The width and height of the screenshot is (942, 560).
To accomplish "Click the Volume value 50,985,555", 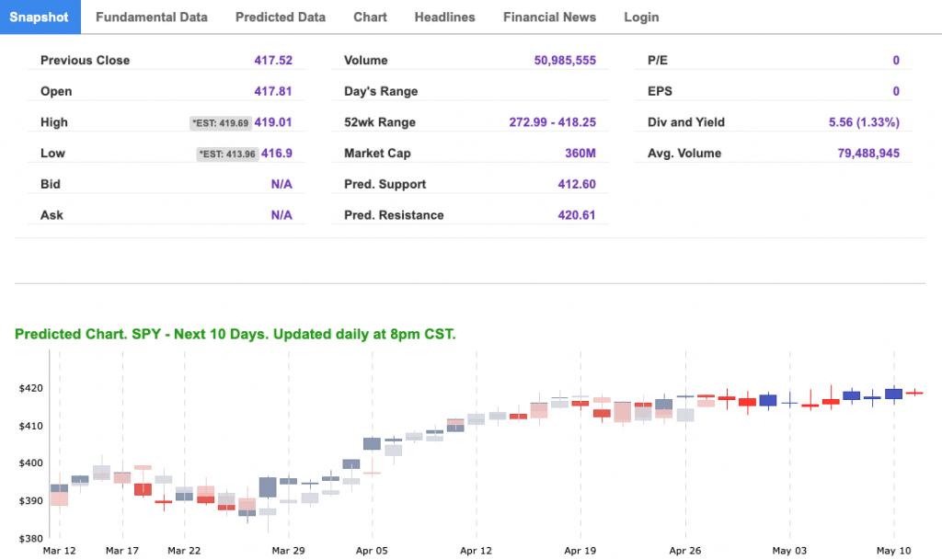I will [x=565, y=61].
